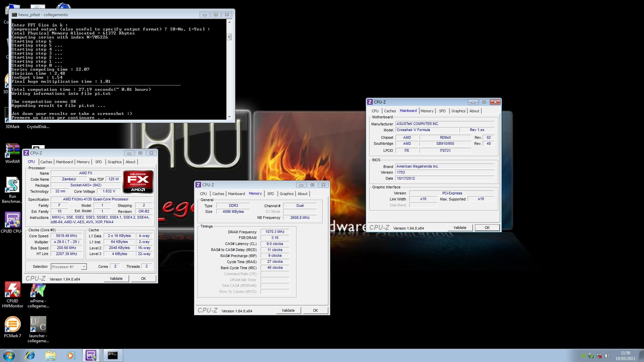Screen dimensions: 644x362
Task: Open SPD tab in CPU-Z Memory window
Action: tap(270, 194)
